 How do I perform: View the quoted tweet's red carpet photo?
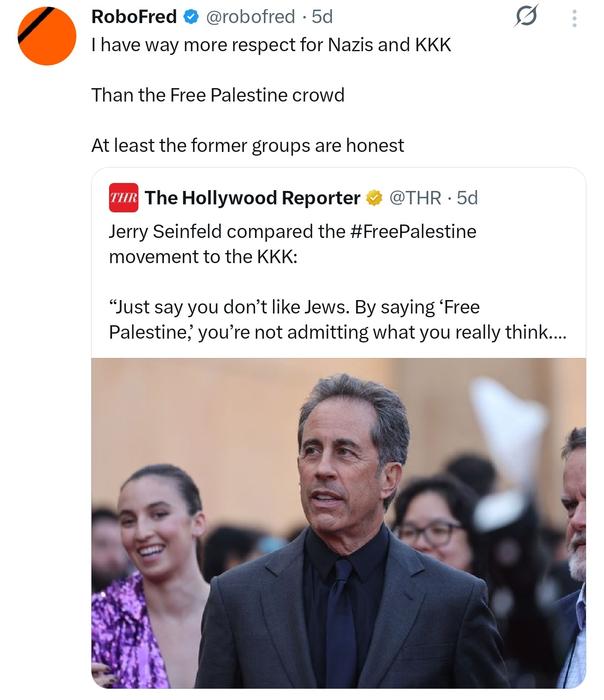pyautogui.click(x=338, y=523)
